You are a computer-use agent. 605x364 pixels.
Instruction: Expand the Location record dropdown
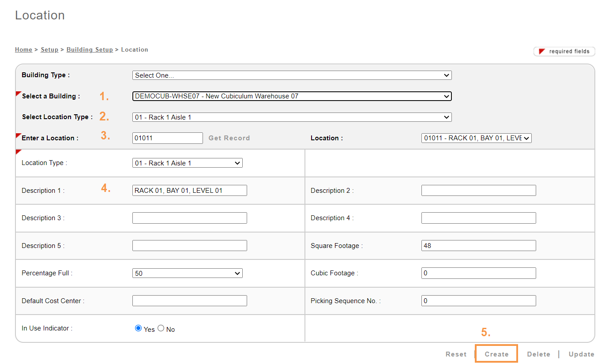[476, 138]
